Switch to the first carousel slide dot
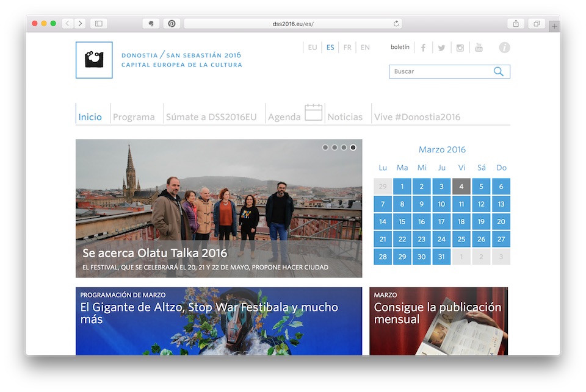Viewport: 586px width, 392px height. 325,148
